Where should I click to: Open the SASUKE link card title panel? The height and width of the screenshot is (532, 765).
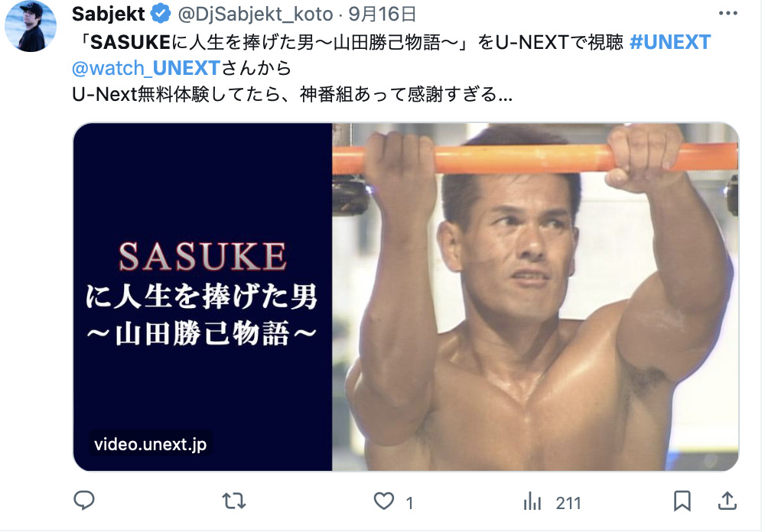pyautogui.click(x=203, y=297)
